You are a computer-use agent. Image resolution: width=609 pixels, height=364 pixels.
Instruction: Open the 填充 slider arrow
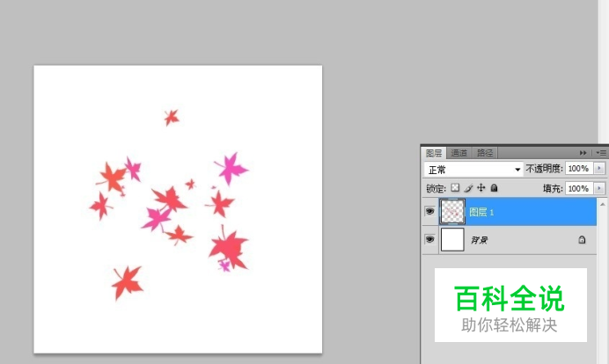click(x=599, y=189)
